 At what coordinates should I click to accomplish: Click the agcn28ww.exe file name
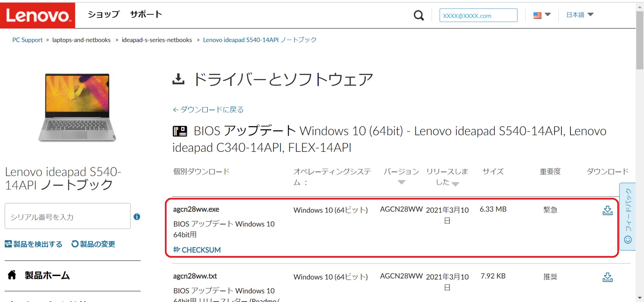196,209
